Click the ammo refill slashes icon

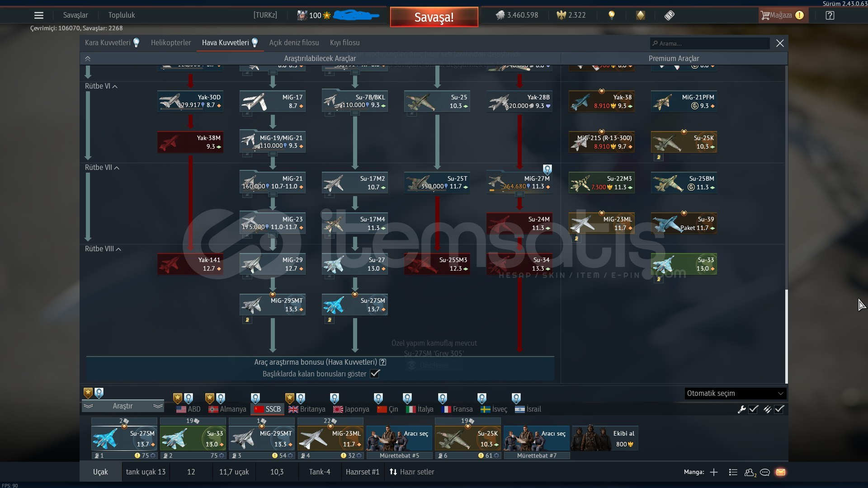pyautogui.click(x=767, y=409)
